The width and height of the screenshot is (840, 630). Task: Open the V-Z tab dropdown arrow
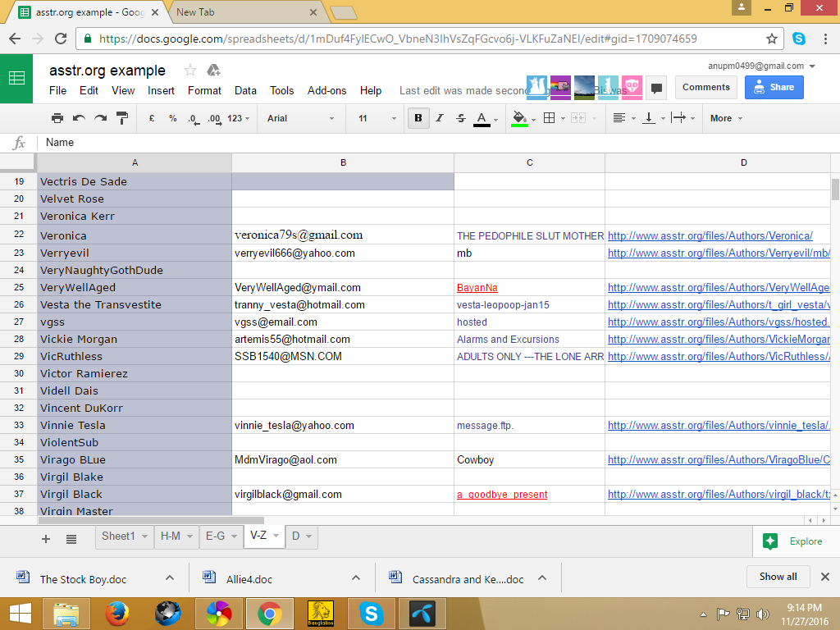click(x=276, y=536)
